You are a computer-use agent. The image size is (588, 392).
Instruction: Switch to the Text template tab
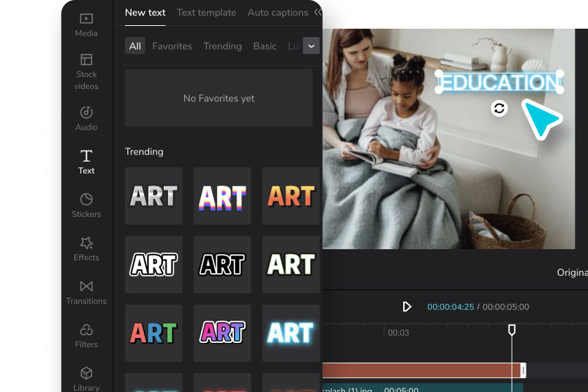[206, 13]
